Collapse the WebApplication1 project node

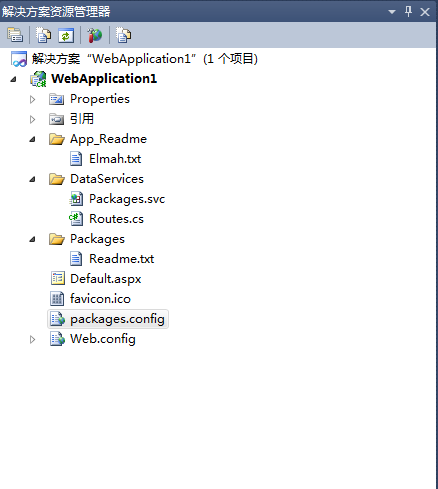click(13, 79)
